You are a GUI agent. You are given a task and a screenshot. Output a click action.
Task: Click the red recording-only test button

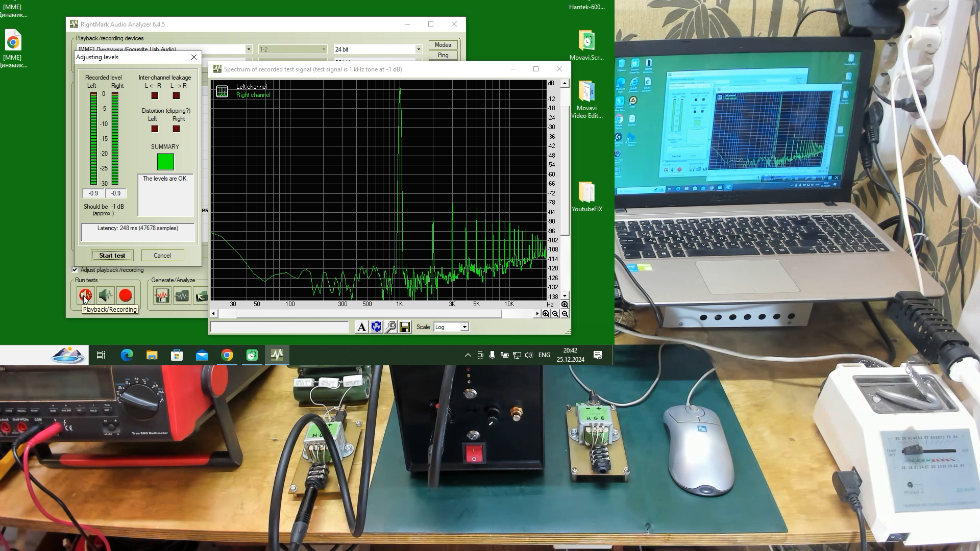(x=126, y=295)
